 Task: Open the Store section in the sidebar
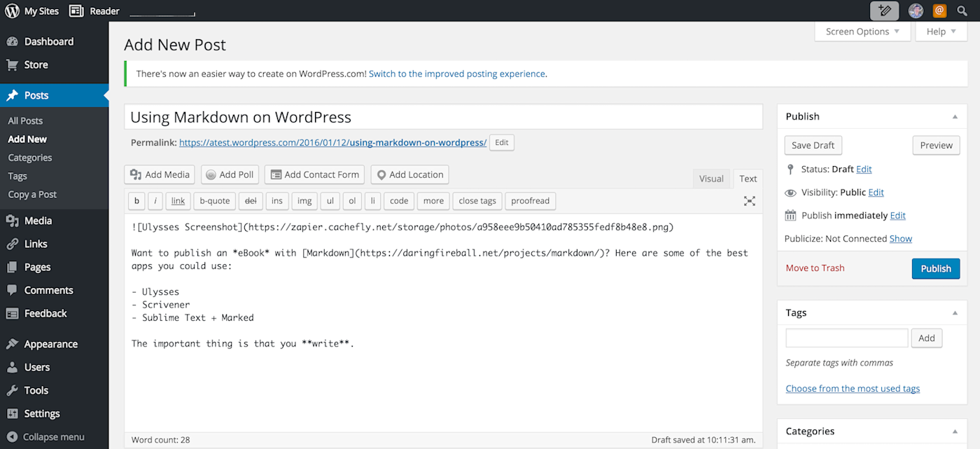pyautogui.click(x=54, y=64)
